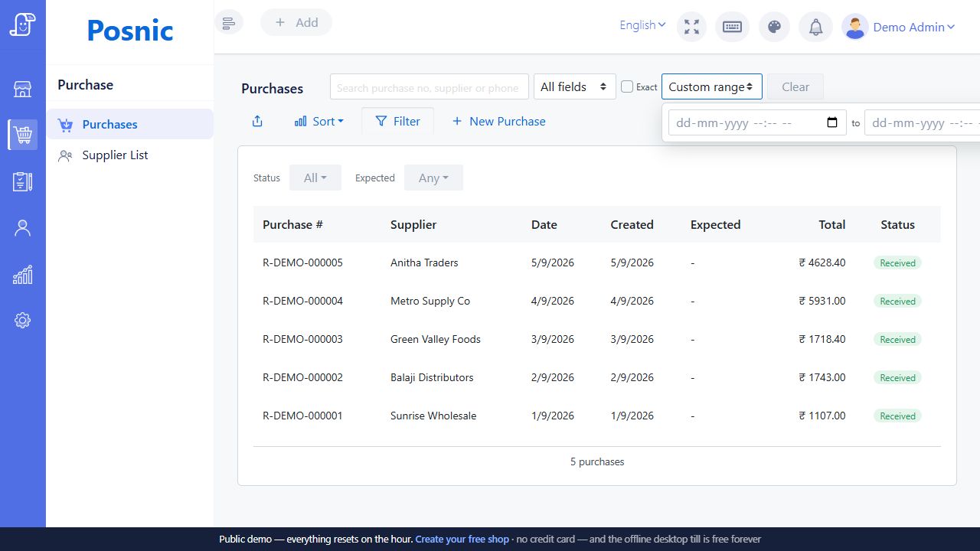Viewport: 980px width, 551px height.
Task: Open calendar picker in start date field
Action: point(833,122)
